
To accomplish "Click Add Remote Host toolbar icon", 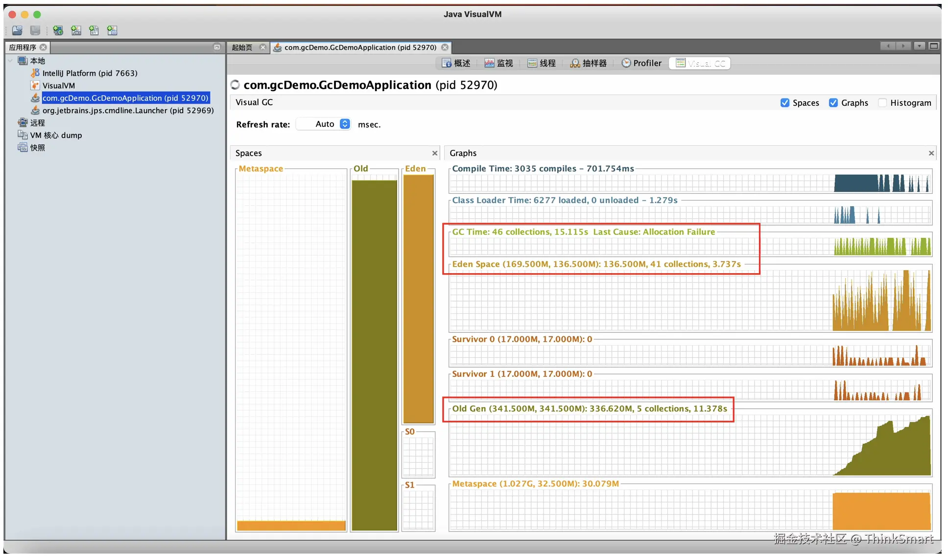I will click(58, 30).
